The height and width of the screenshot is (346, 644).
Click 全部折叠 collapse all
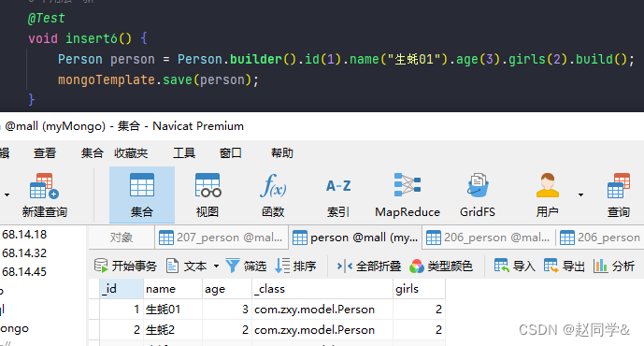pyautogui.click(x=368, y=266)
